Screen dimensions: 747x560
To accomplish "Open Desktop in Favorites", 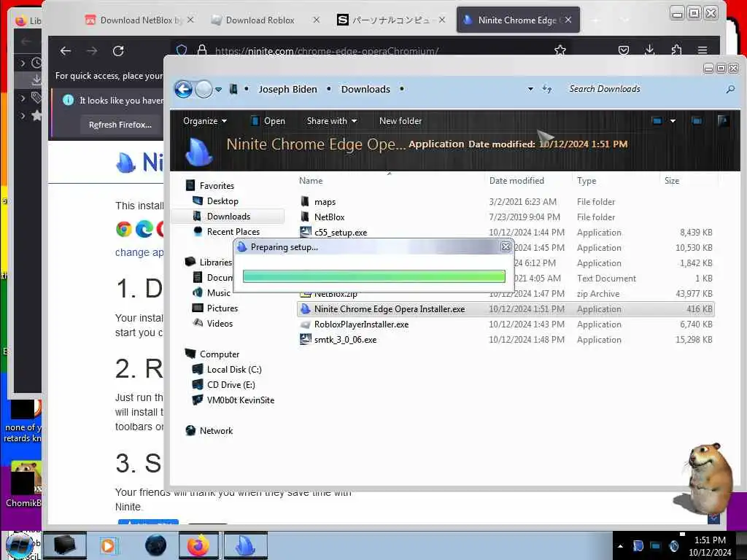I will 222,201.
